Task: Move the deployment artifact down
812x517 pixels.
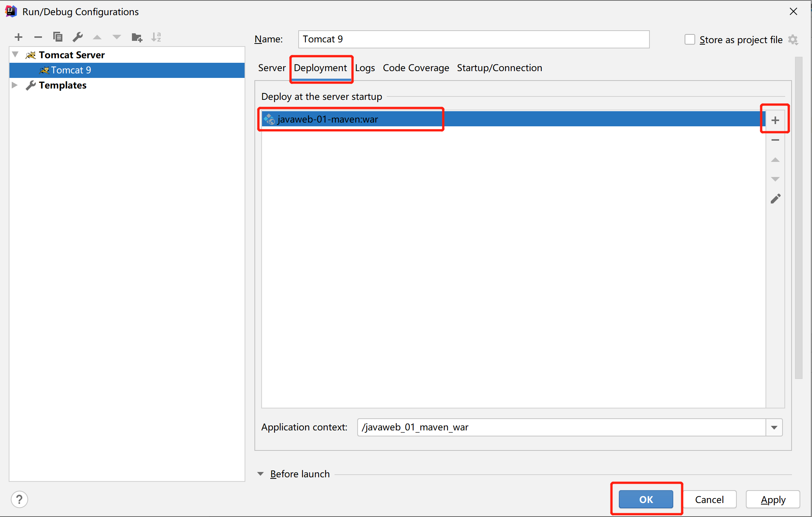Action: [775, 179]
